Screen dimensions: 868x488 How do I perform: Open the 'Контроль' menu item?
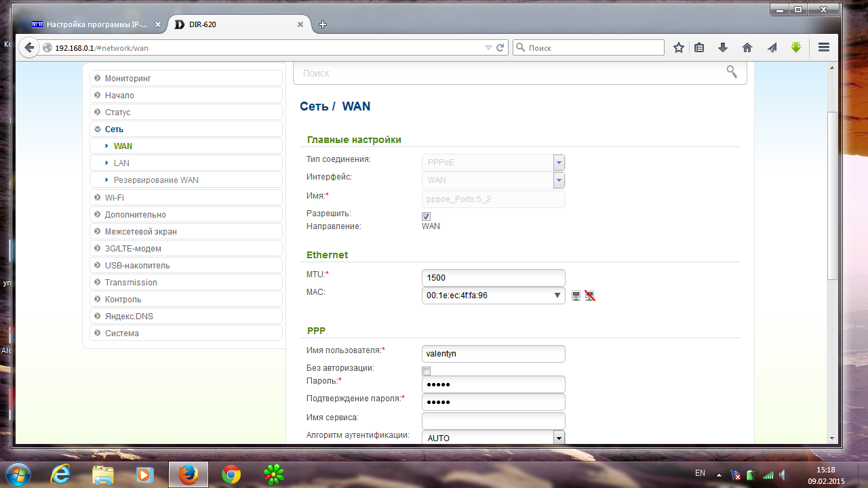[x=186, y=299]
